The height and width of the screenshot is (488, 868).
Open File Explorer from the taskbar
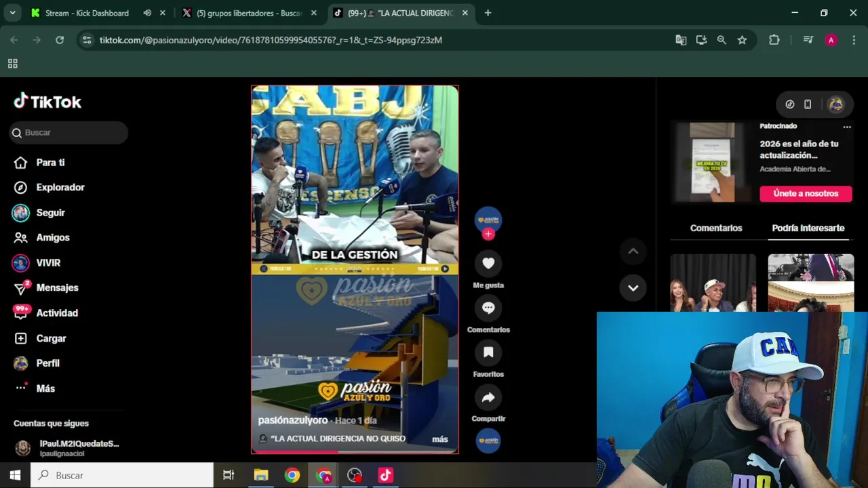[261, 475]
